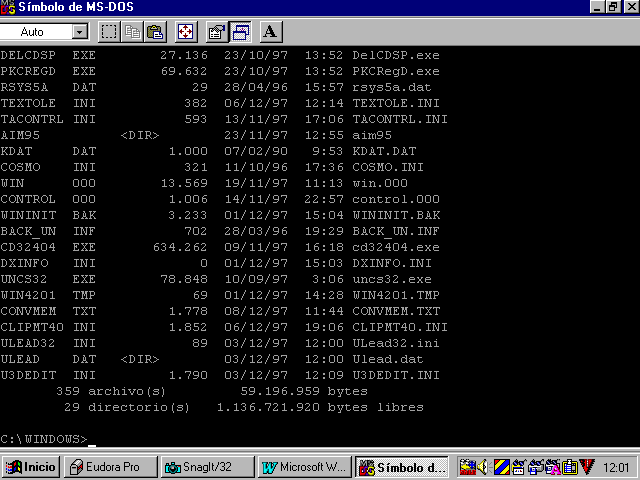Click the '29 directorio(s)' summary text
The image size is (640, 480).
[127, 407]
